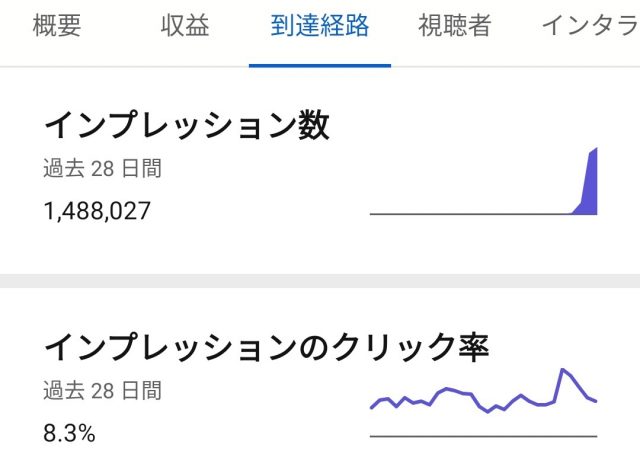
Task: Click the blue underline beneath 到達経路
Action: pyautogui.click(x=320, y=65)
